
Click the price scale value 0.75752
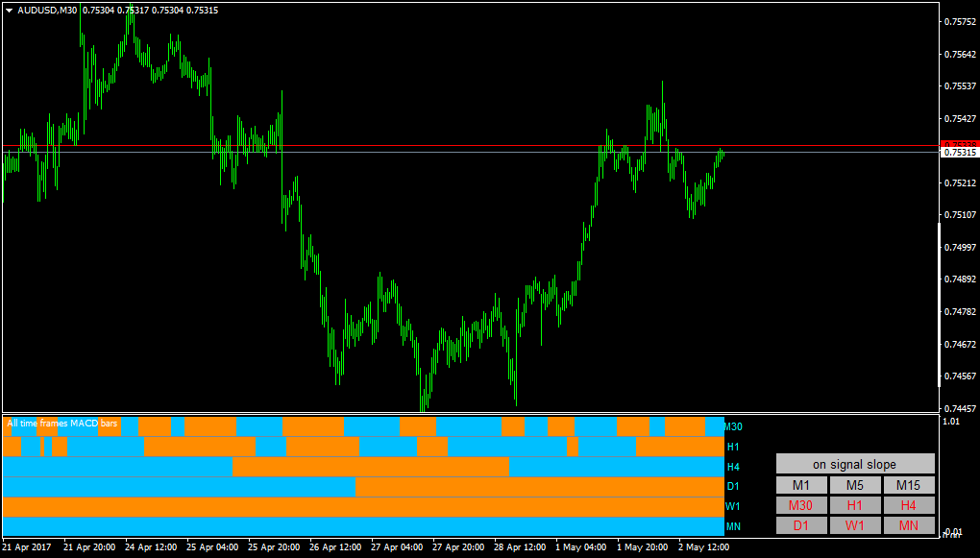(x=961, y=22)
